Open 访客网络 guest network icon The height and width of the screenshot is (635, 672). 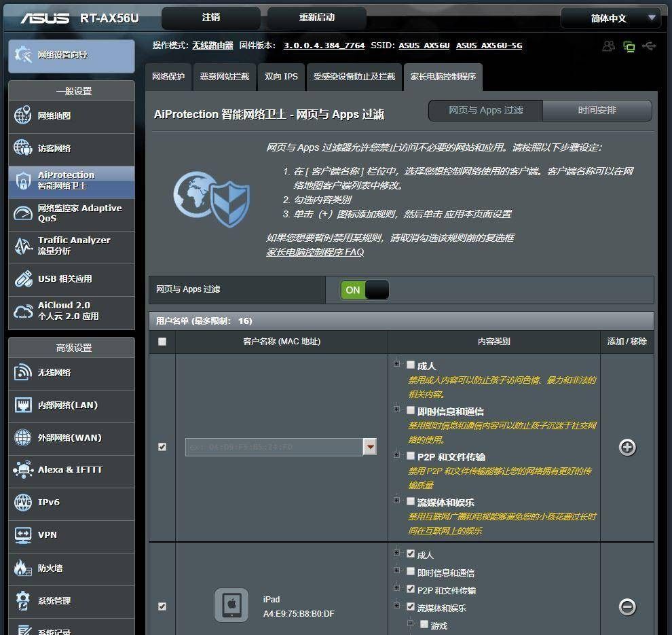tap(23, 148)
